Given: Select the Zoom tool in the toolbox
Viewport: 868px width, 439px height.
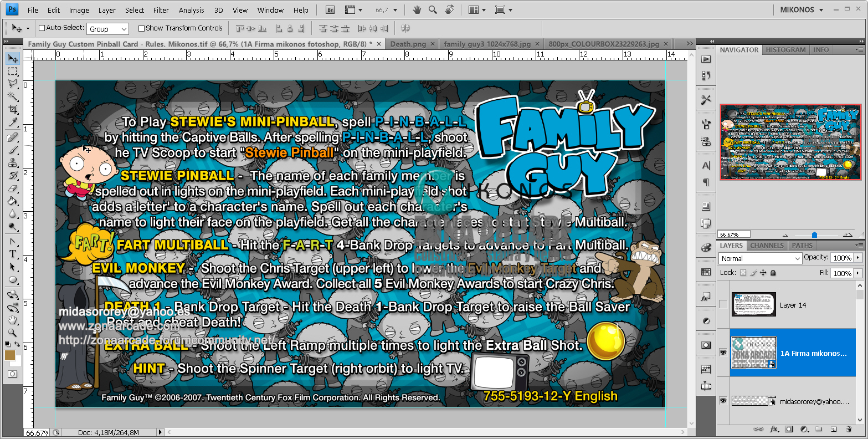Looking at the screenshot, I should tap(13, 333).
